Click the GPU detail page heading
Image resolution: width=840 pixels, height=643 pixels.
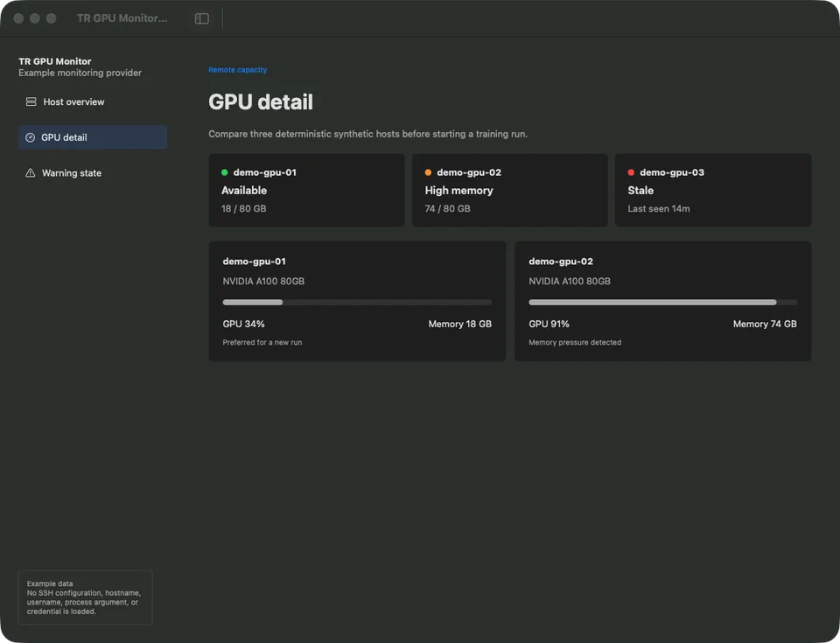coord(261,101)
